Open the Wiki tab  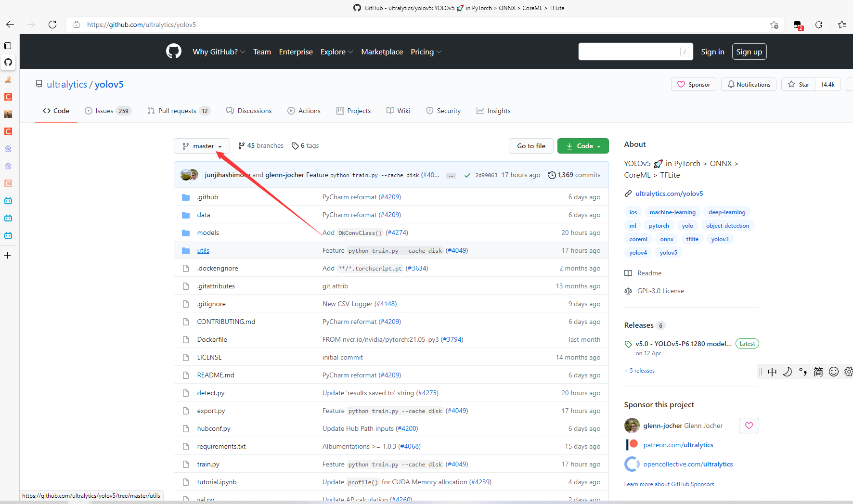click(398, 111)
